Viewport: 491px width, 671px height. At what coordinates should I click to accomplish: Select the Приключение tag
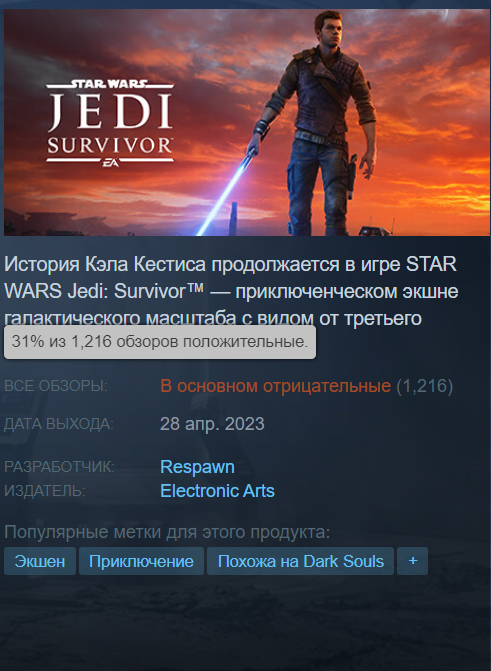click(141, 561)
